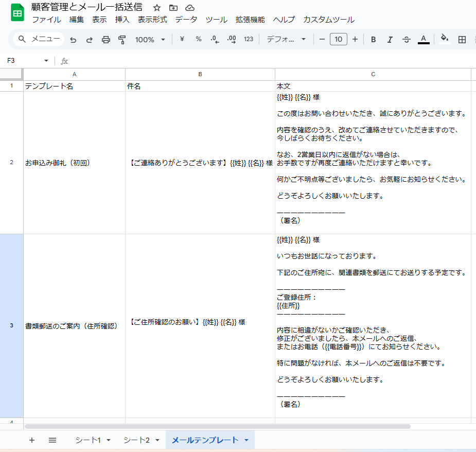Image resolution: width=476 pixels, height=452 pixels.
Task: Toggle bold formatting
Action: tap(374, 40)
